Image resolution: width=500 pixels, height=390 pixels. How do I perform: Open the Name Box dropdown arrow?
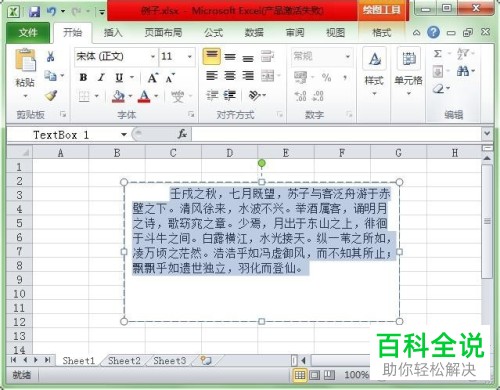124,135
